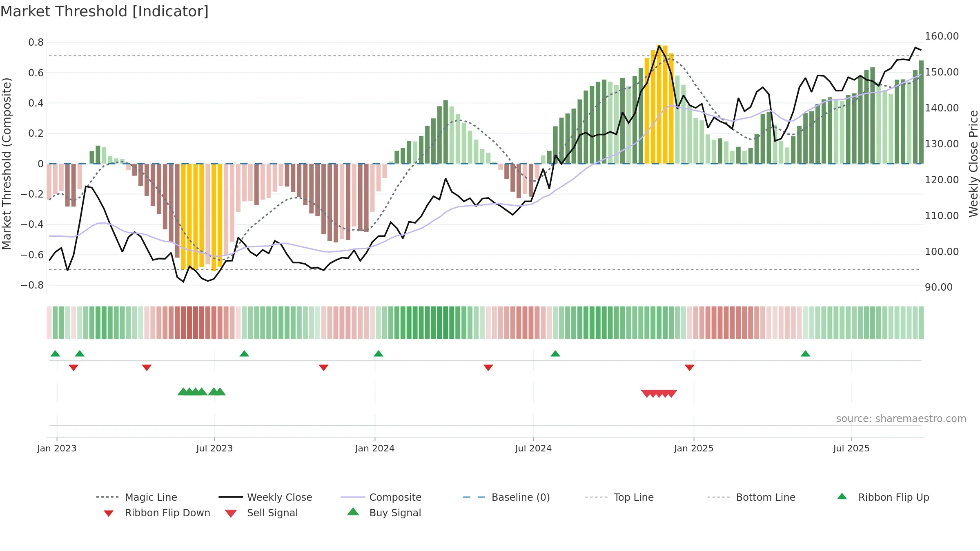Viewport: 980px width, 551px height.
Task: Click the Weekly Close Price axis title
Action: point(973,163)
